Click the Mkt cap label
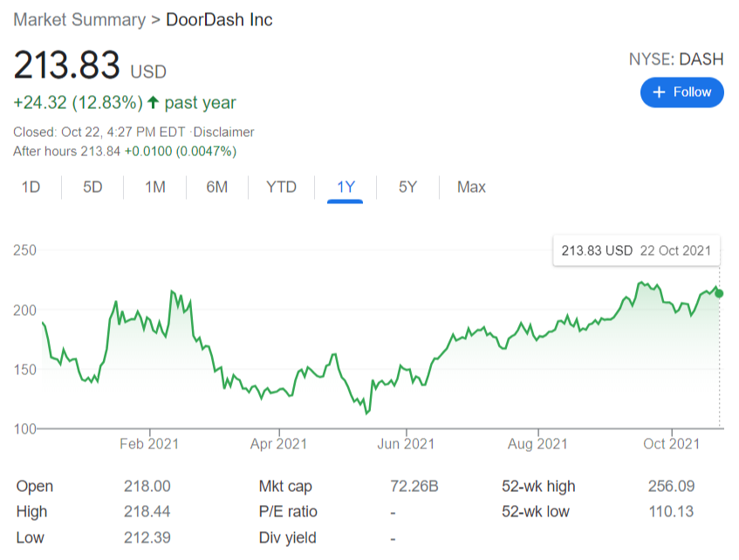The width and height of the screenshot is (739, 560). point(285,487)
